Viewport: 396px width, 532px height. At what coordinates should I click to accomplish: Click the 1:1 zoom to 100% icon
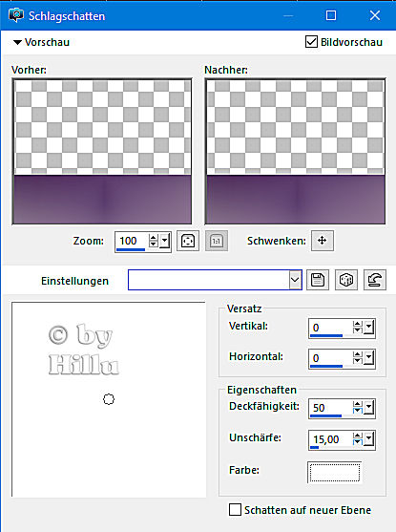pos(217,242)
